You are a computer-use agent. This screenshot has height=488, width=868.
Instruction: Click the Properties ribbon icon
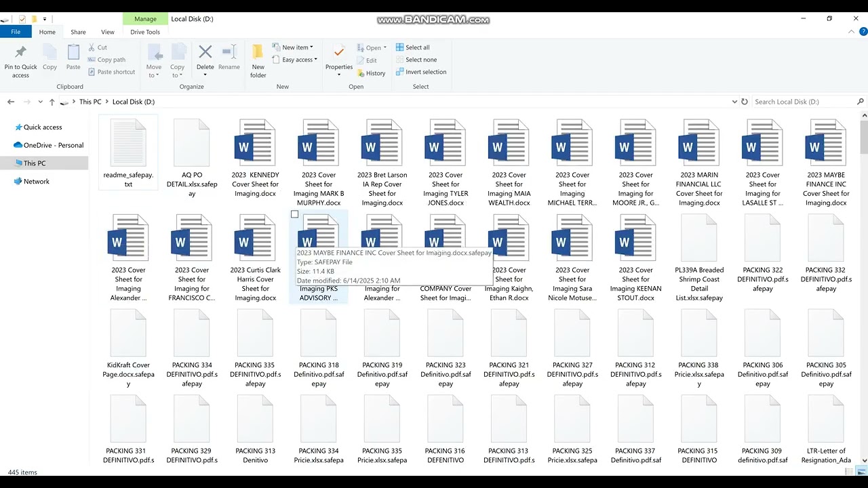pyautogui.click(x=338, y=58)
